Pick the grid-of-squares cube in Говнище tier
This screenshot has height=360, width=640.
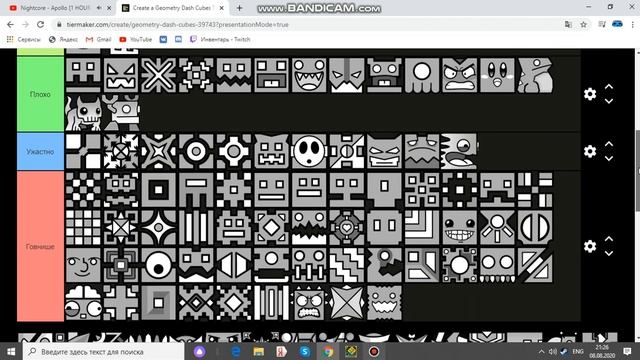point(83,227)
